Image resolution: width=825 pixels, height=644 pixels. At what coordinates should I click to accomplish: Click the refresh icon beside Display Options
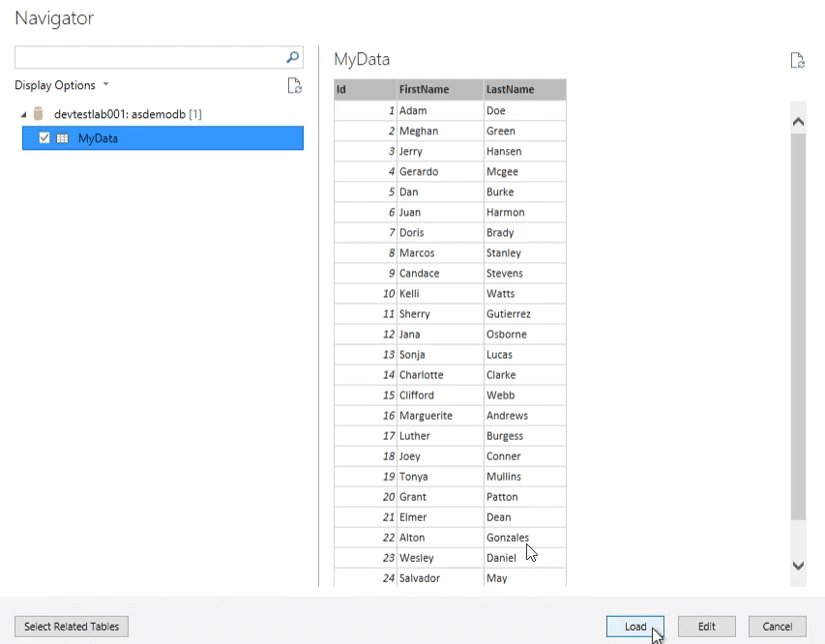click(x=295, y=85)
